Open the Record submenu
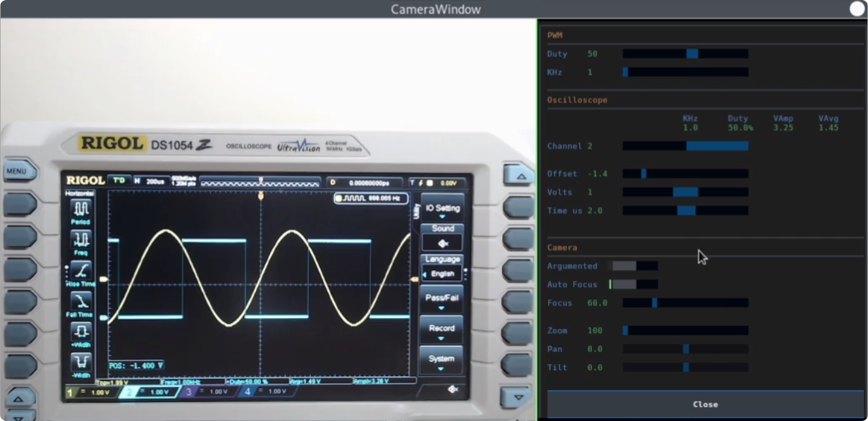This screenshot has width=868, height=421. coord(442,331)
